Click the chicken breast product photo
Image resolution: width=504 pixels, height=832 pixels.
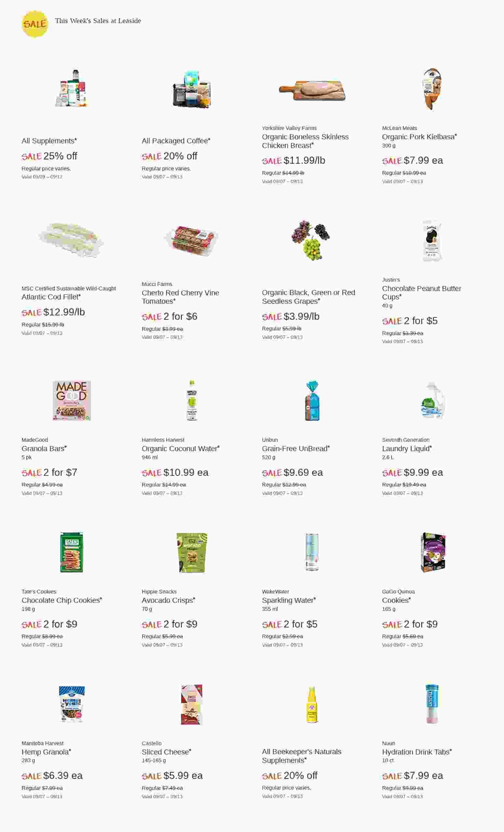click(312, 90)
